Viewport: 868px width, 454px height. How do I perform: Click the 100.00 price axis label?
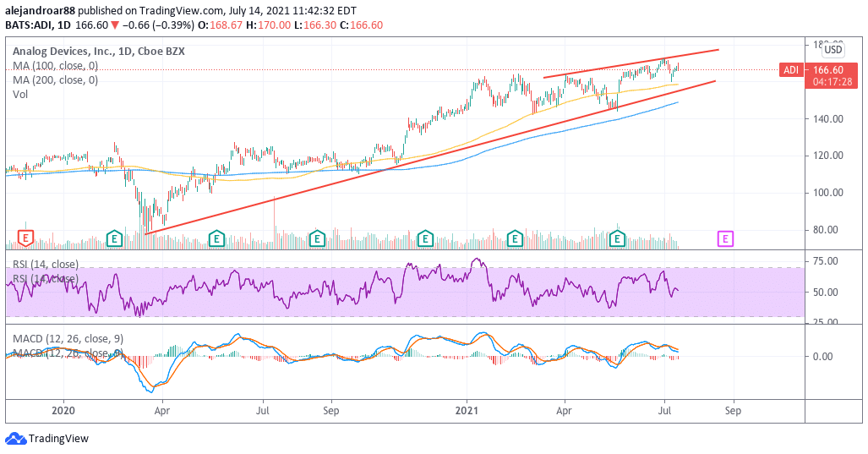click(828, 193)
